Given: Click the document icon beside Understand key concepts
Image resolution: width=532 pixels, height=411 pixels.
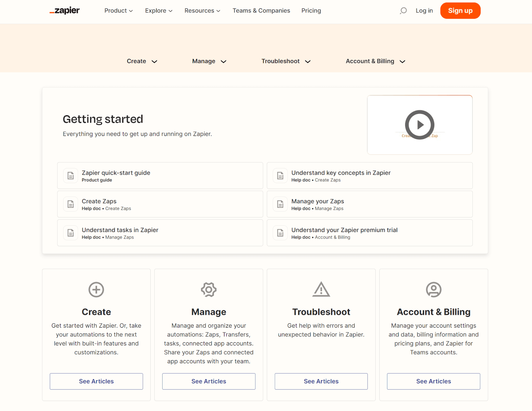Looking at the screenshot, I should point(280,175).
